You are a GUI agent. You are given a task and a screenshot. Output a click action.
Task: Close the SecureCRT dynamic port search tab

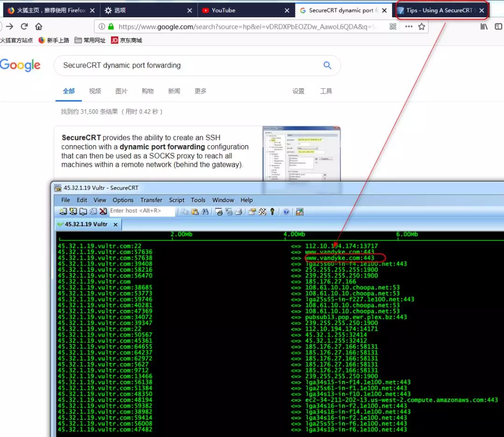(385, 11)
